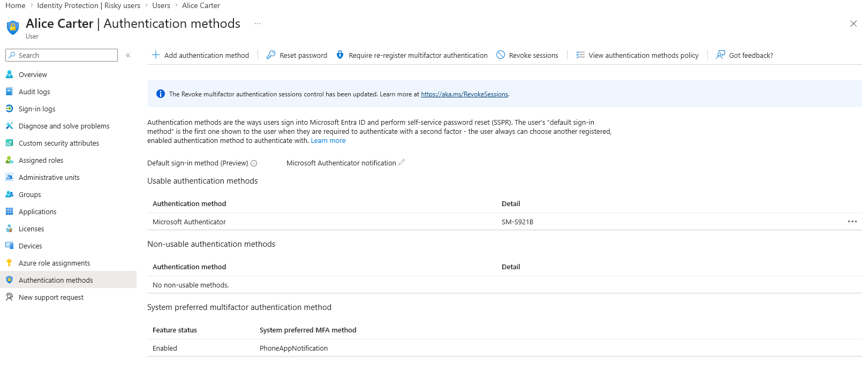Viewport: 868px width, 371px height.
Task: Click the Diagnose and solve problems wrench icon
Action: click(9, 126)
